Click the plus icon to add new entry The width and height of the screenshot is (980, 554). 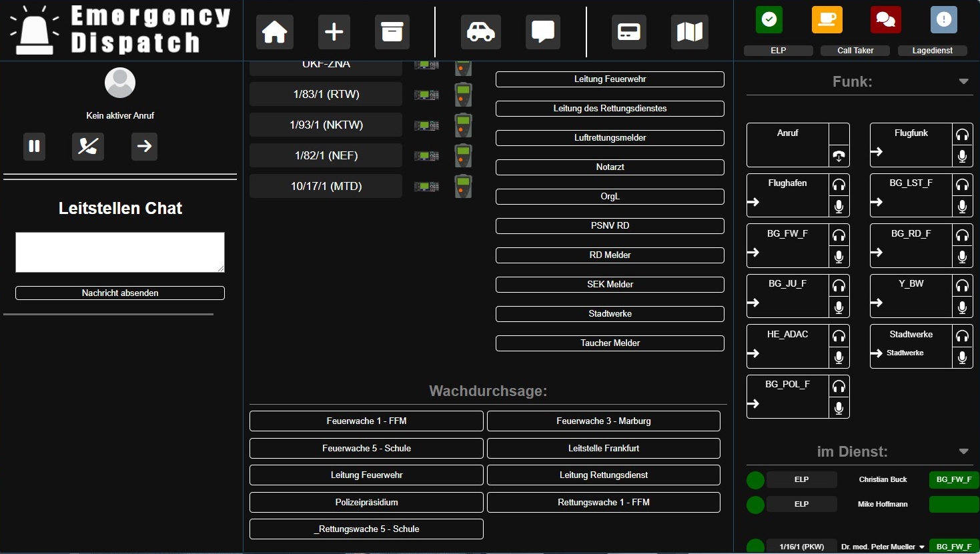334,32
